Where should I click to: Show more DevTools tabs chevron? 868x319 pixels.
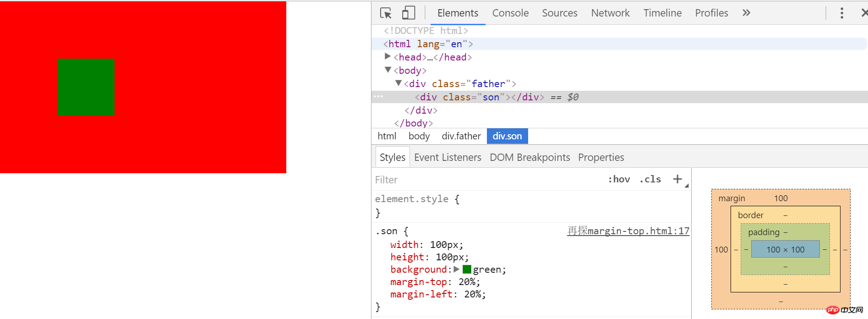click(x=746, y=13)
